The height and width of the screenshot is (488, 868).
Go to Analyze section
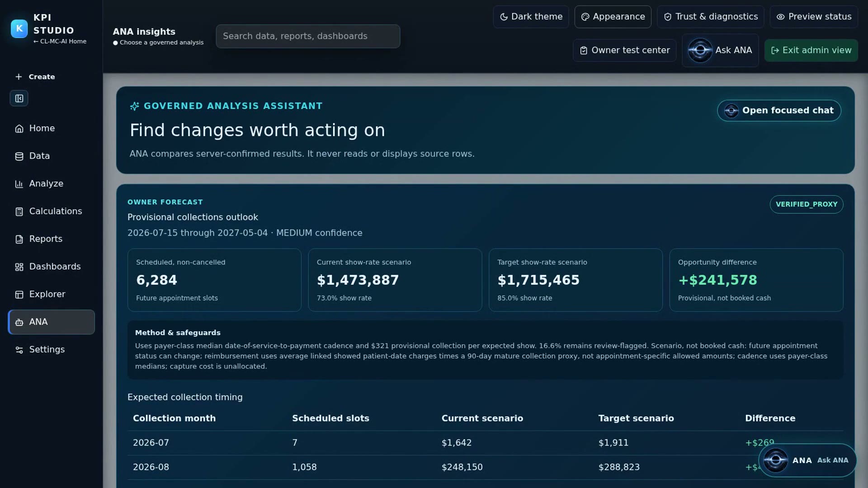click(51, 183)
